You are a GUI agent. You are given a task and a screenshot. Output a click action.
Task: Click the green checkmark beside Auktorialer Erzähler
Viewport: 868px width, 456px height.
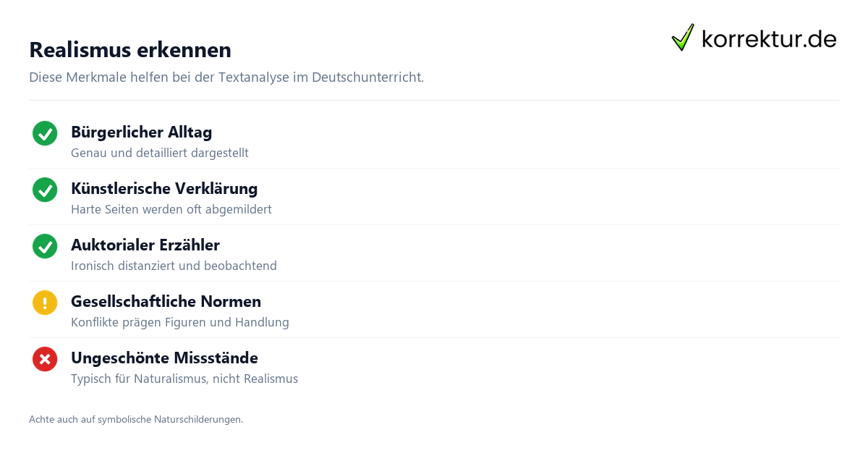click(45, 246)
